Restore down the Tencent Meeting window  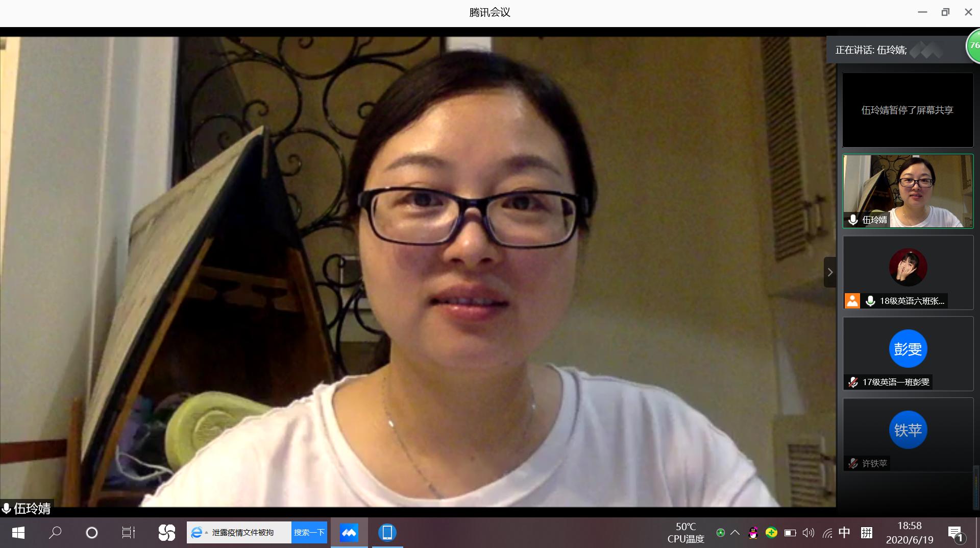(945, 12)
